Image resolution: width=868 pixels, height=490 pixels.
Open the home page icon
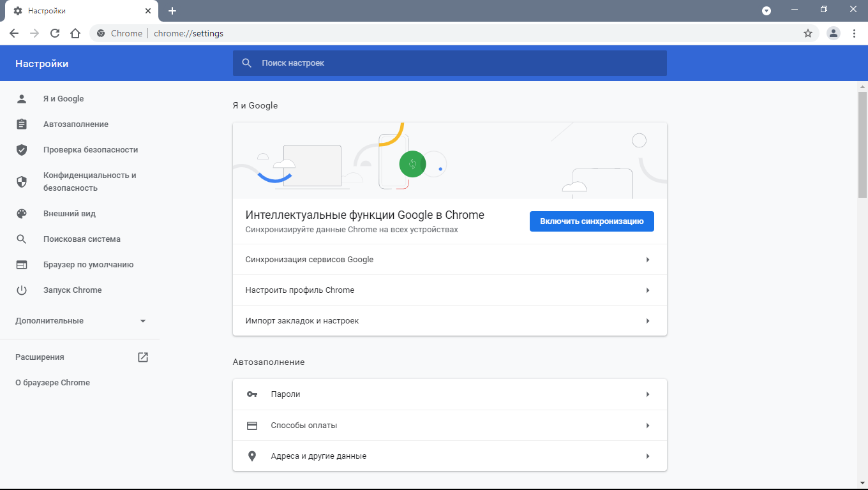75,33
